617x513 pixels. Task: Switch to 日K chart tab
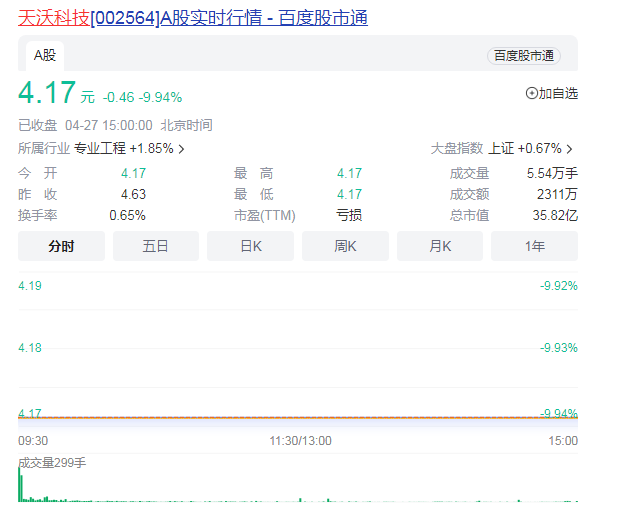pos(250,246)
